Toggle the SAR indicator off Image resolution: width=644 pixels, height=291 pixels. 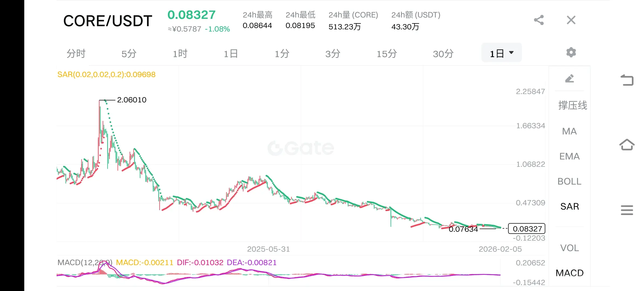point(569,207)
